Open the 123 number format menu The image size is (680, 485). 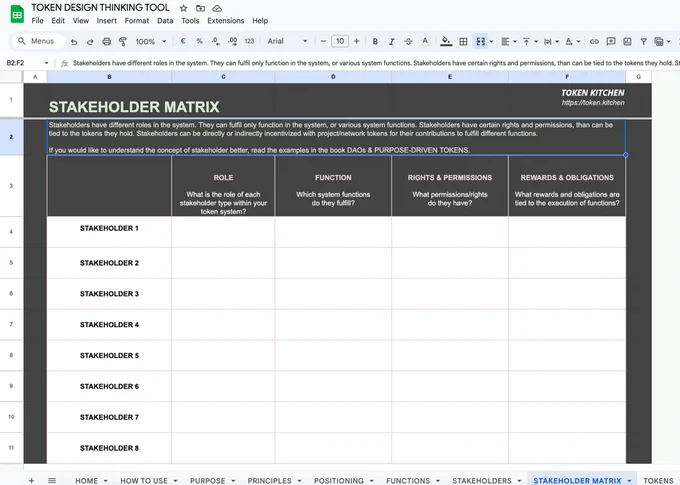coord(249,41)
